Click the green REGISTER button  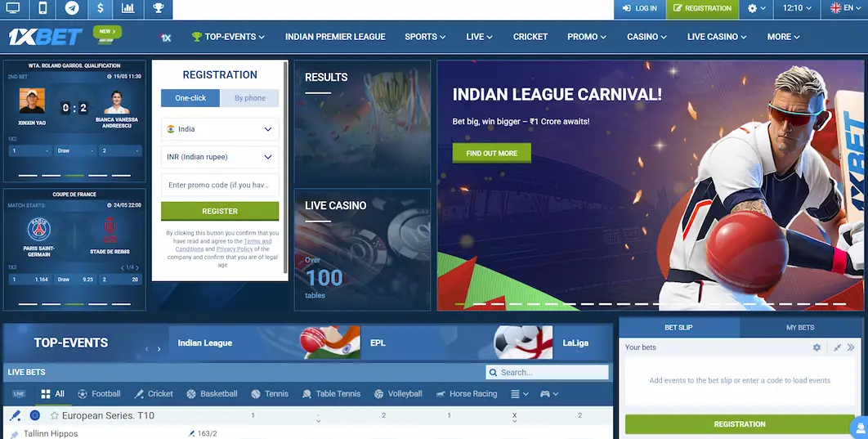pyautogui.click(x=220, y=212)
